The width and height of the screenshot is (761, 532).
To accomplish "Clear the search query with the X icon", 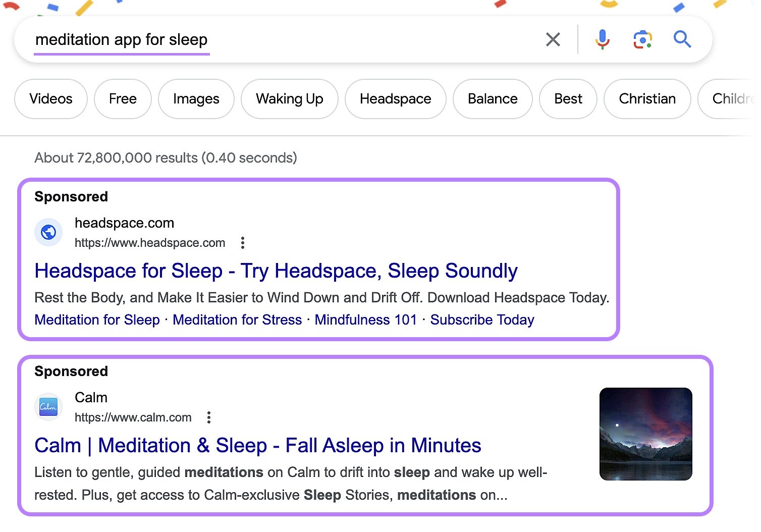I will pos(553,39).
